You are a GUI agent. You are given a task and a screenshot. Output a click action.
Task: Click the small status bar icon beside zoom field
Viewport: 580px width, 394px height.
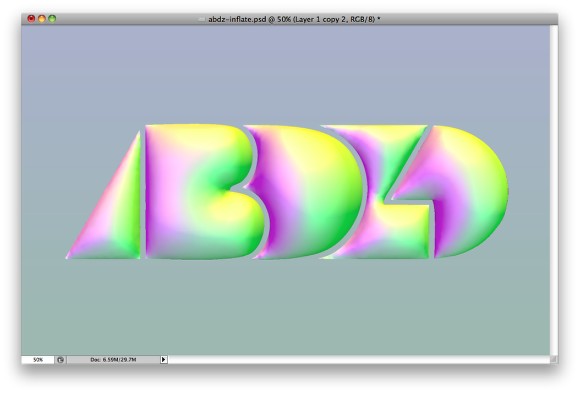pyautogui.click(x=60, y=360)
